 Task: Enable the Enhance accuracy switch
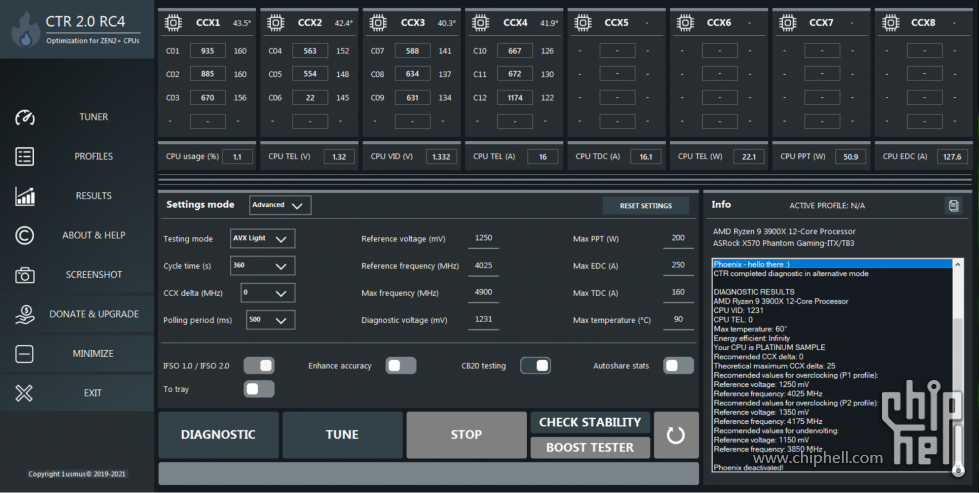point(401,366)
